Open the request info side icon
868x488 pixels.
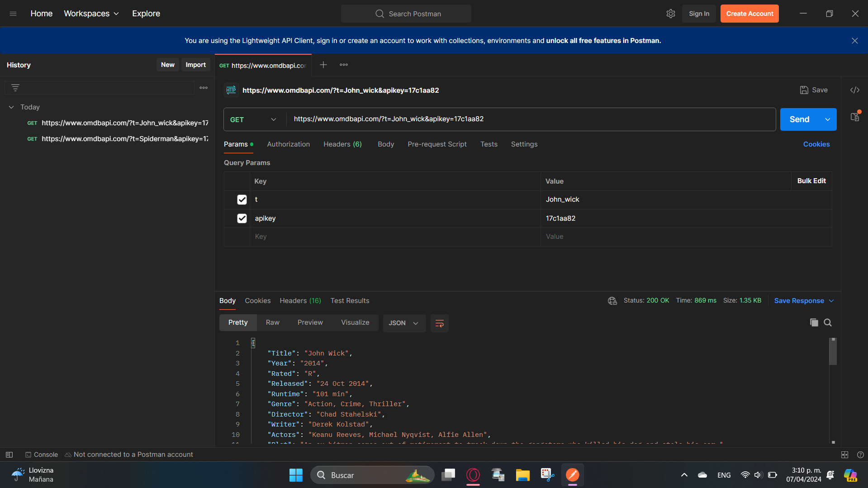coord(855,117)
